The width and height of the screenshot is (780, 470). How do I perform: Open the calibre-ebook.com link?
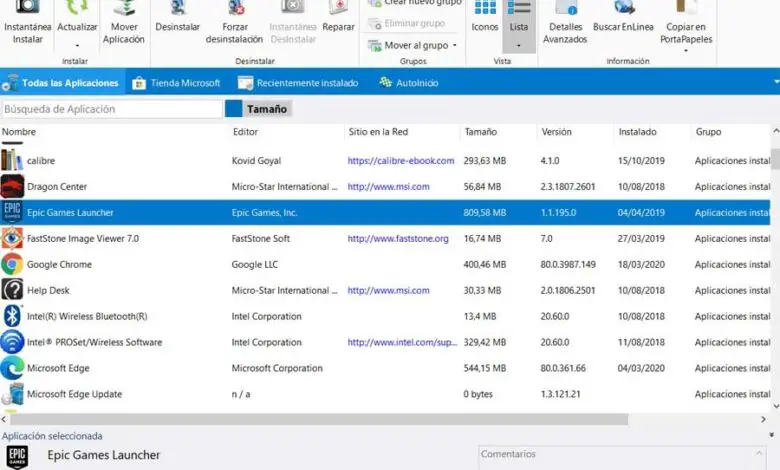[x=401, y=161]
